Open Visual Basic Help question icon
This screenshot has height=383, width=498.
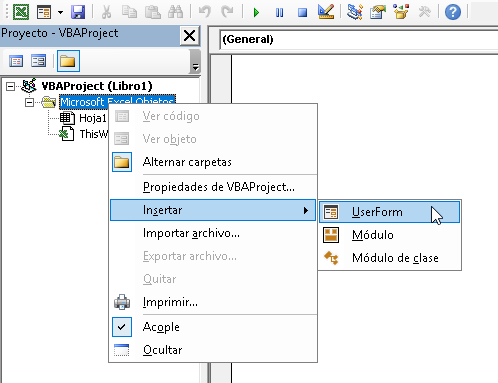tap(453, 12)
